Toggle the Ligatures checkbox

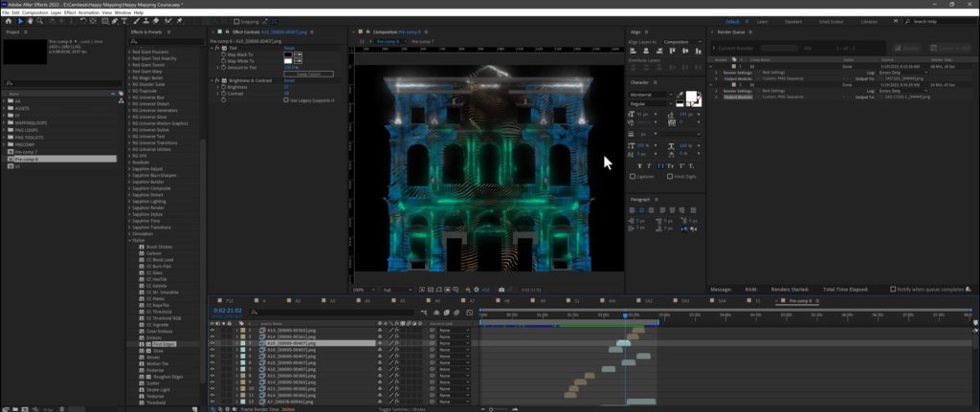tap(633, 176)
